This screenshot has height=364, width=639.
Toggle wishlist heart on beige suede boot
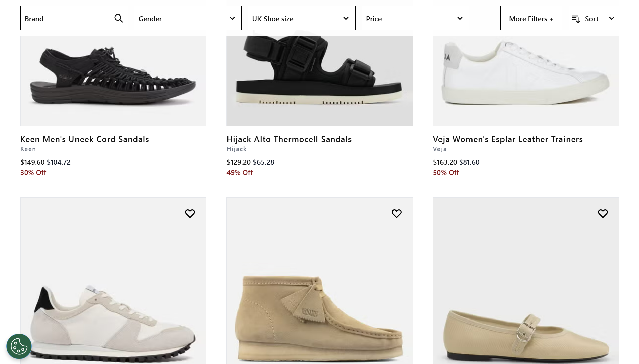[x=396, y=213]
